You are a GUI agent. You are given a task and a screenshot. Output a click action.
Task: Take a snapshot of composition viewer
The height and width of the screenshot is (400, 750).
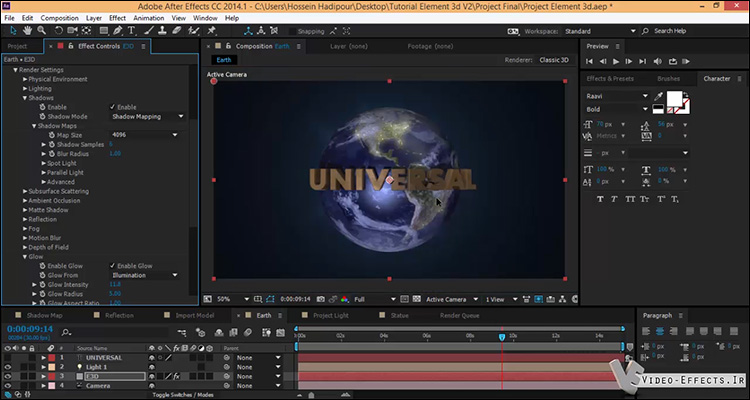click(320, 300)
